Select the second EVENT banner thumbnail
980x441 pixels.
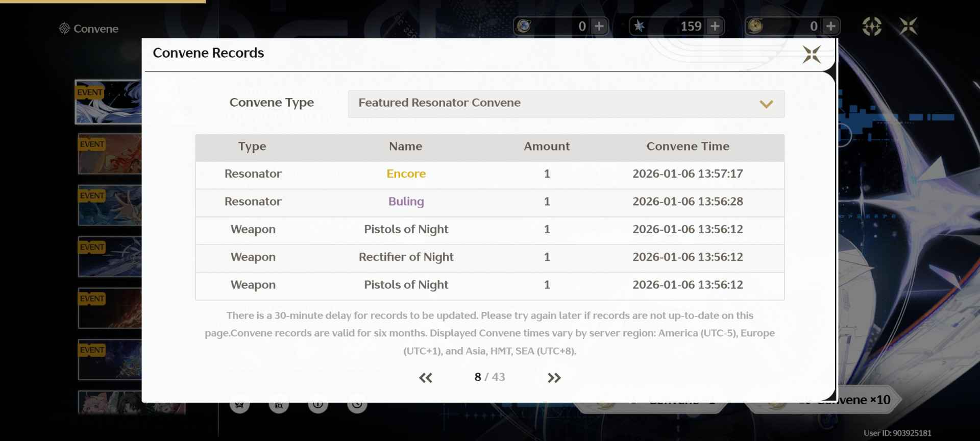(x=110, y=154)
